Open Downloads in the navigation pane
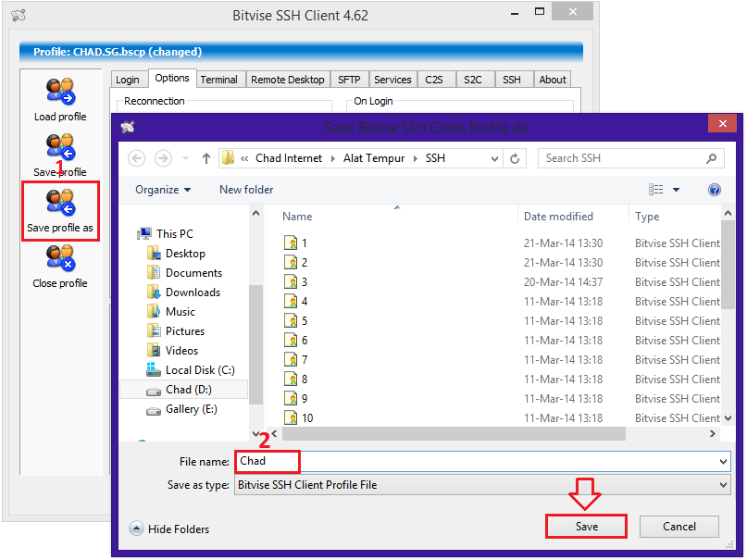 pyautogui.click(x=183, y=292)
